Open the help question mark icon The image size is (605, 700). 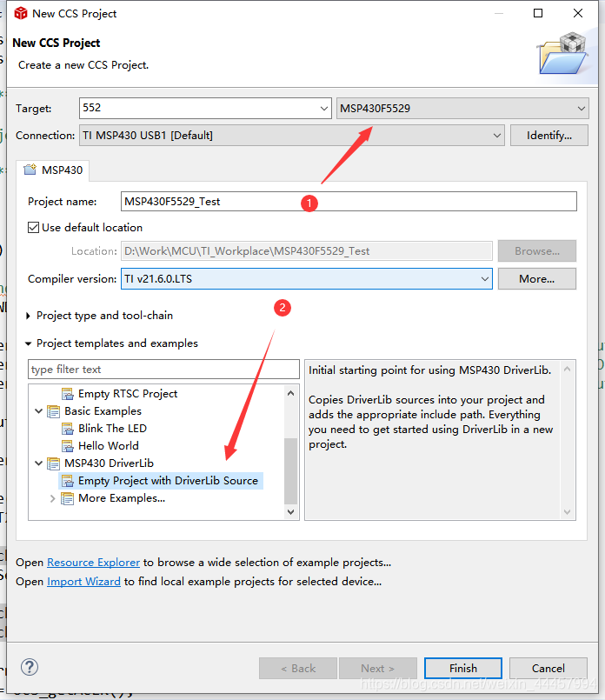pos(30,668)
